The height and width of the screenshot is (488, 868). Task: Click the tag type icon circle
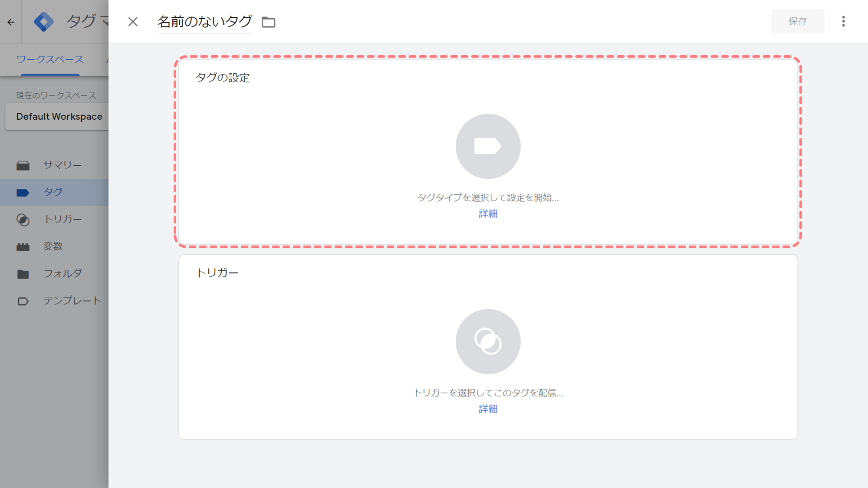[488, 146]
